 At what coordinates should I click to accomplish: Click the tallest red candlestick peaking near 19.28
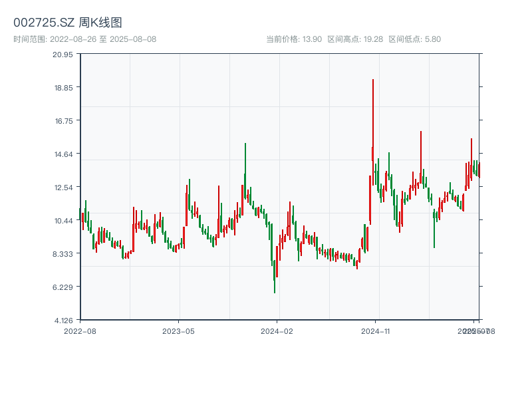coord(373,132)
